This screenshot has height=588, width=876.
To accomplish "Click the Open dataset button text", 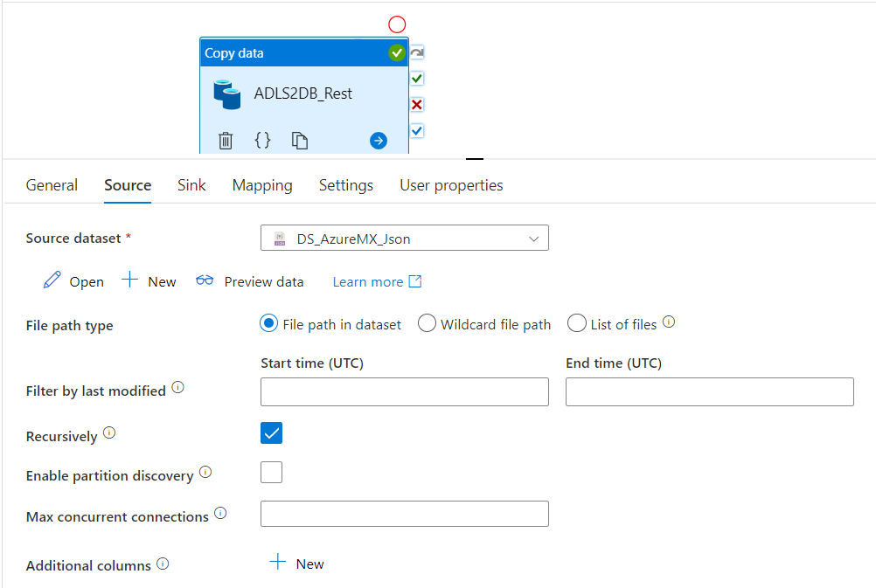I will point(87,282).
